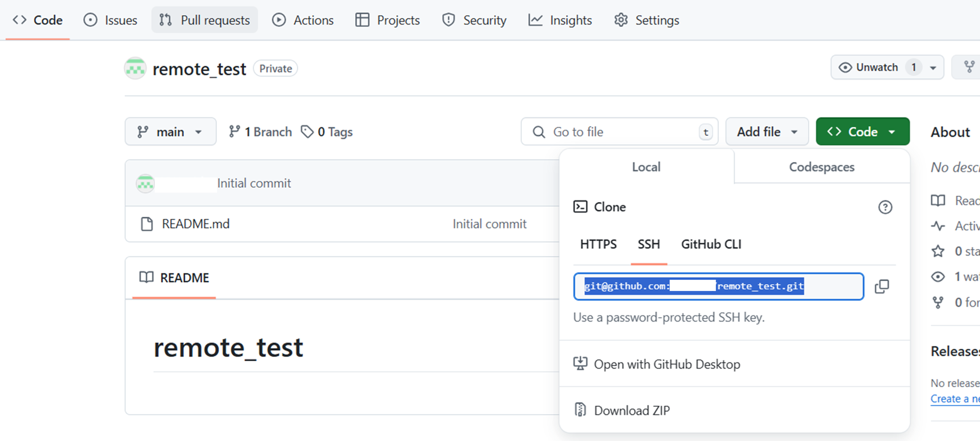Expand the Unwatch options arrow

(933, 68)
